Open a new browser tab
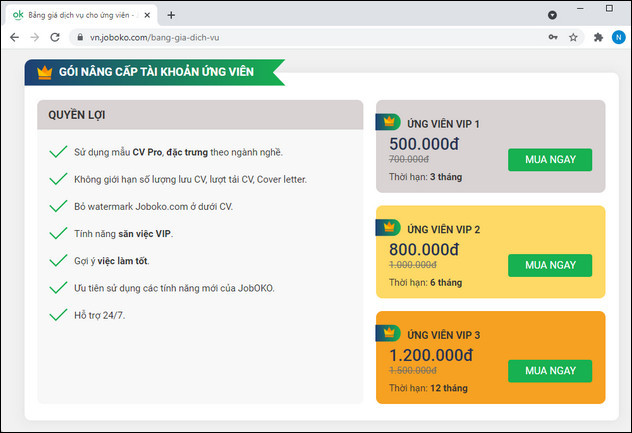This screenshot has width=632, height=433. [171, 15]
